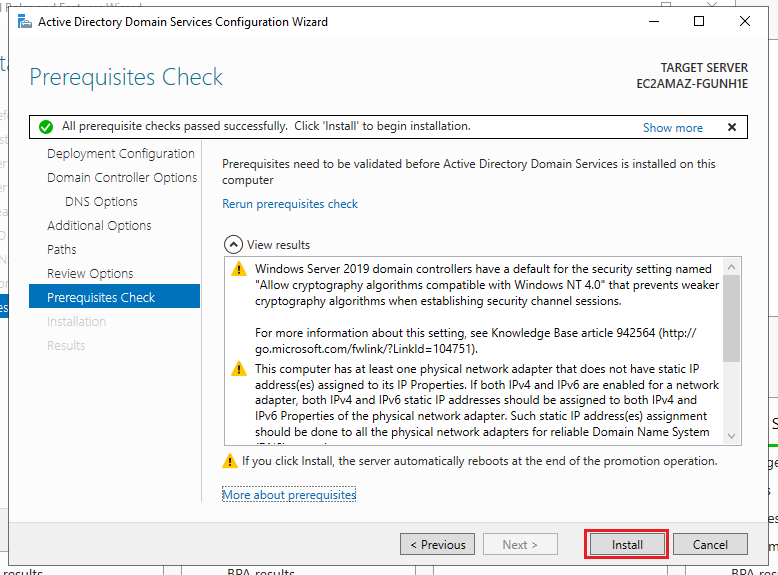778x575 pixels.
Task: Click warning icon beside reboot notice
Action: click(229, 461)
